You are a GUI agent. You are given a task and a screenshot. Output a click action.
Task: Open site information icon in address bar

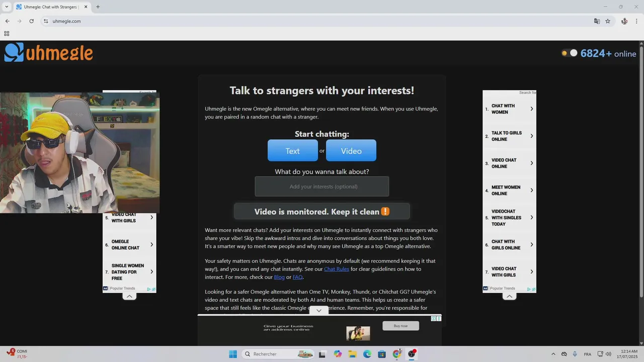(46, 21)
